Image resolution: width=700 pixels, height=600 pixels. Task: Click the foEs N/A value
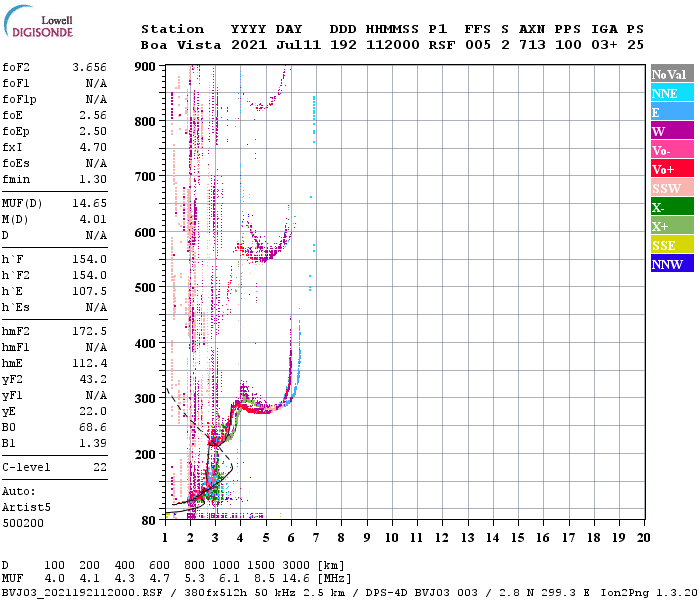click(x=96, y=163)
